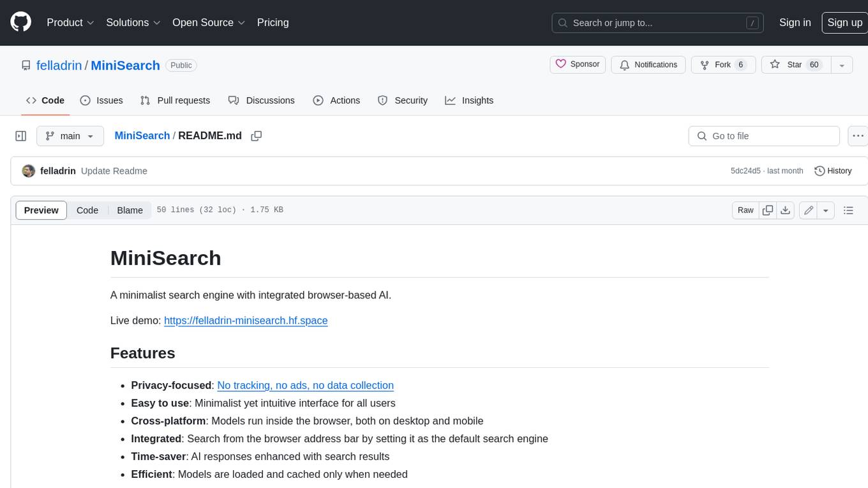Go to Pull requests tab
868x488 pixels.
click(175, 100)
